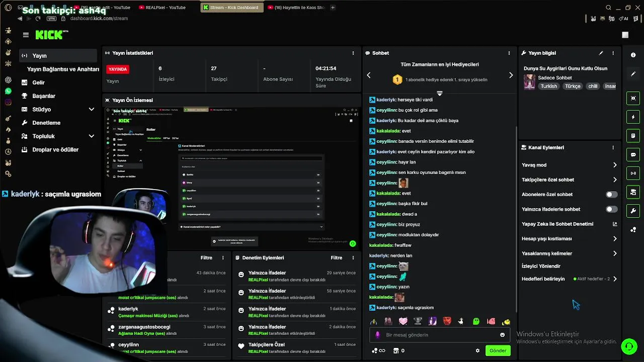Click the wrench icon in the right rail

[633, 211]
